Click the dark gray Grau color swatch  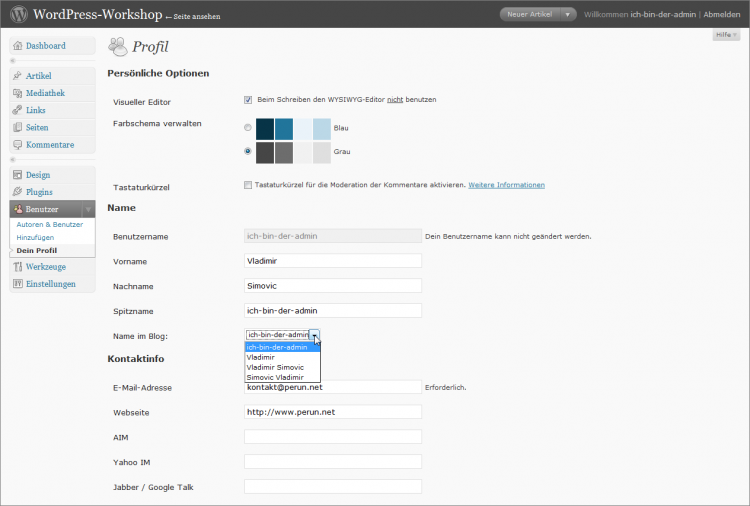coord(264,152)
